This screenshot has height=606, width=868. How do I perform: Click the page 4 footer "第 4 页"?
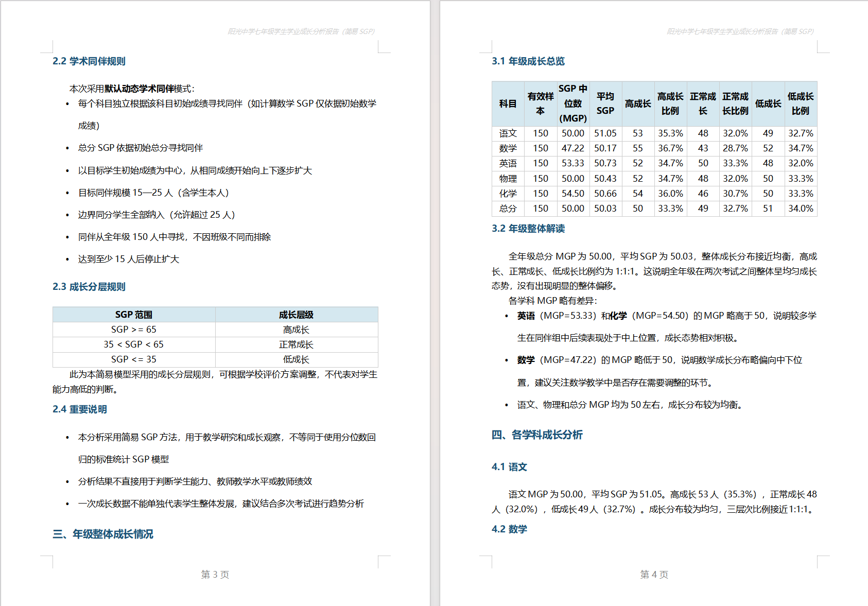(654, 575)
